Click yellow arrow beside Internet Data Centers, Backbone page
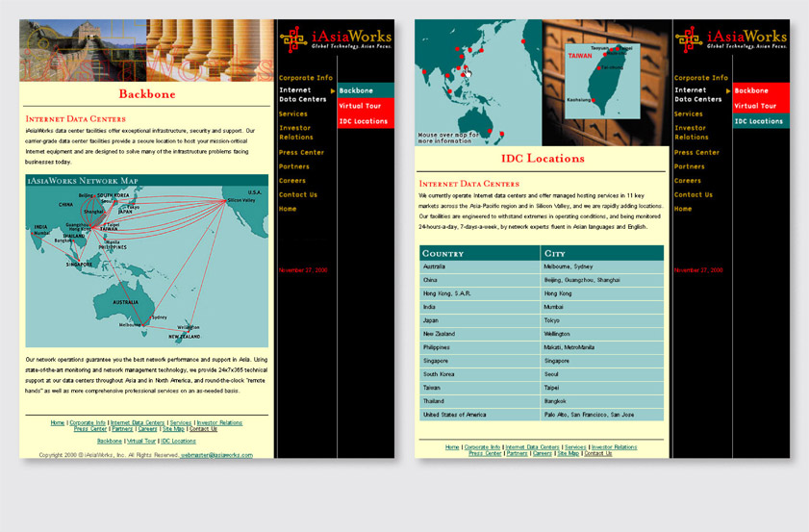 (x=333, y=90)
